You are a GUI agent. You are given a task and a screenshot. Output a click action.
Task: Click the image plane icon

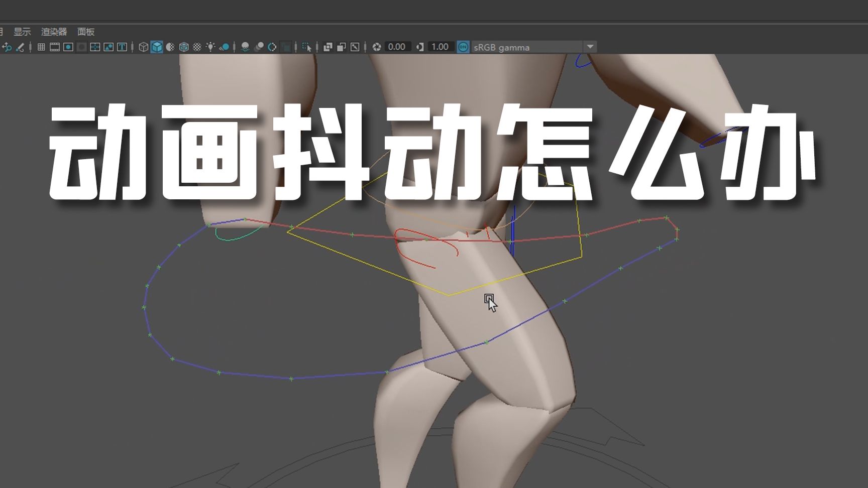coord(108,47)
